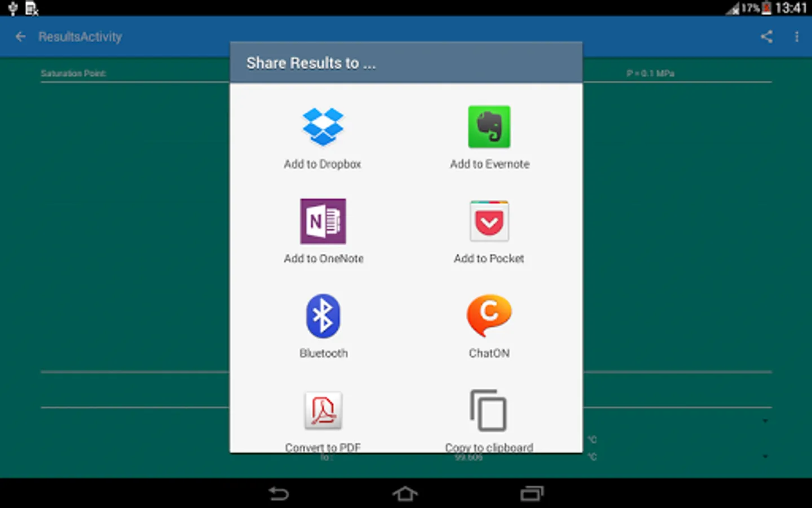Image resolution: width=812 pixels, height=508 pixels.
Task: Click the 'Share Results to ...' dialog title
Action: click(x=311, y=63)
